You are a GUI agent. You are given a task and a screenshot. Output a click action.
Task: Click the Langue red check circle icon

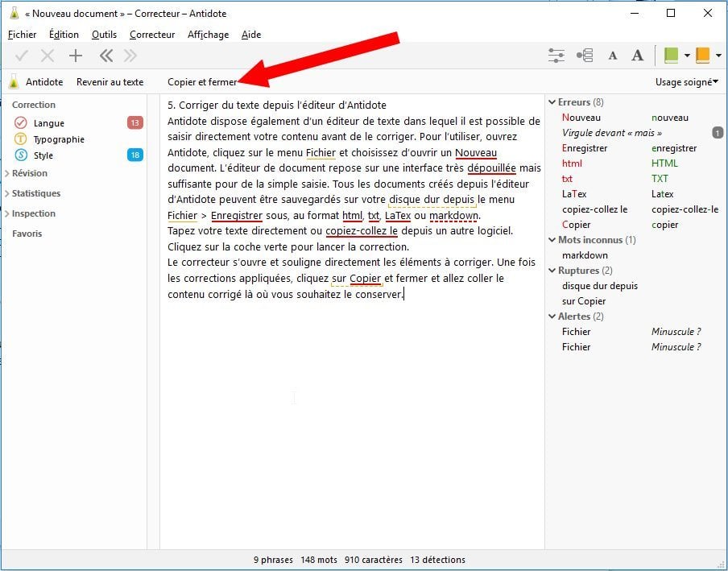[20, 122]
